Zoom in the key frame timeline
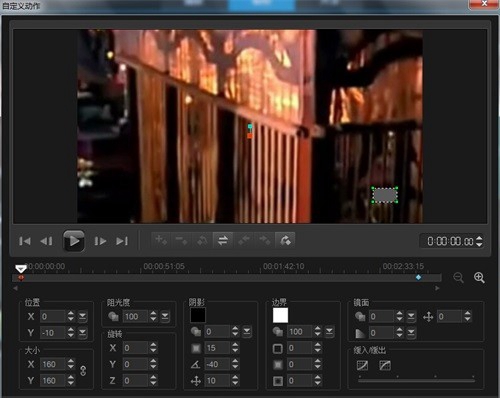This screenshot has height=398, width=500. [479, 277]
